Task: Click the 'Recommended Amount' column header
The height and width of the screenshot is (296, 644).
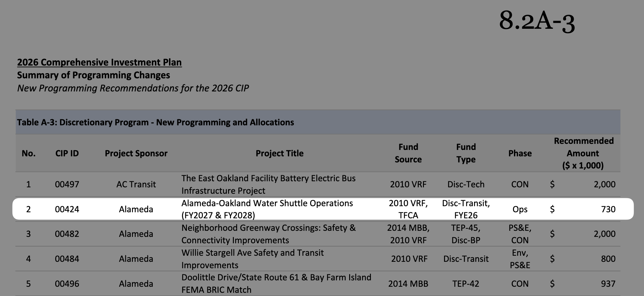Action: coord(583,153)
